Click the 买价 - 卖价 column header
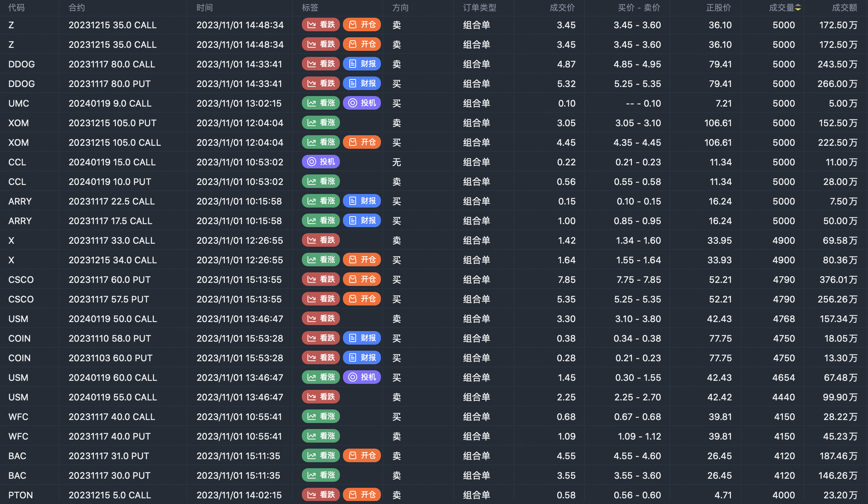The width and height of the screenshot is (868, 504). 639,8
